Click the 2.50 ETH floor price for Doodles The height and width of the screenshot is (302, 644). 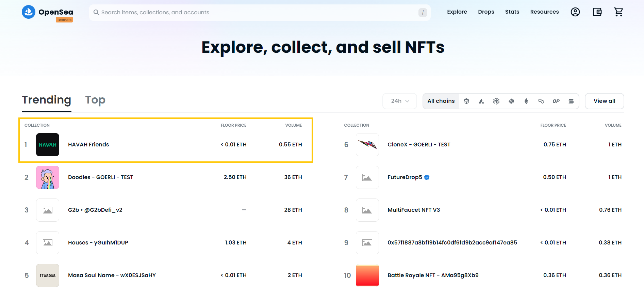tap(235, 177)
